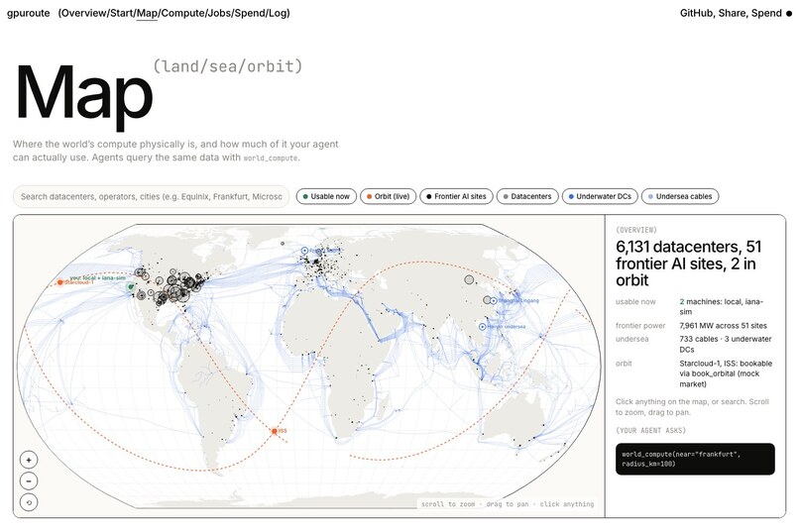Zoom in with the plus map button
The height and width of the screenshot is (532, 799).
pos(29,460)
